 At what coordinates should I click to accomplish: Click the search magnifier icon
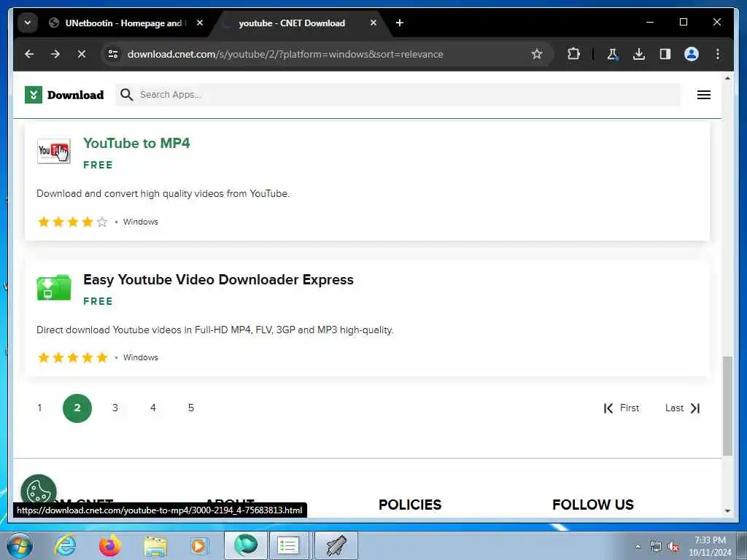[126, 95]
